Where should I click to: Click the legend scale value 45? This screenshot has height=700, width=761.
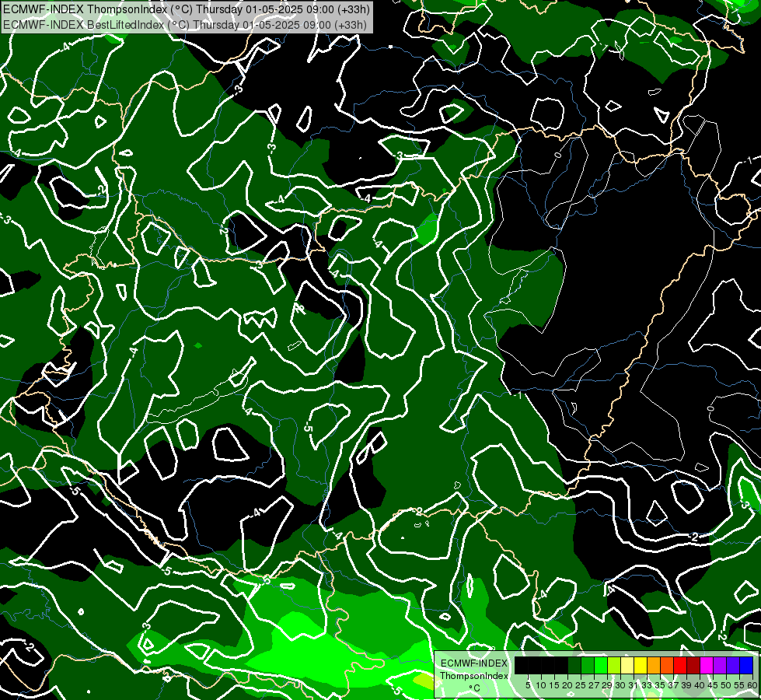713,685
